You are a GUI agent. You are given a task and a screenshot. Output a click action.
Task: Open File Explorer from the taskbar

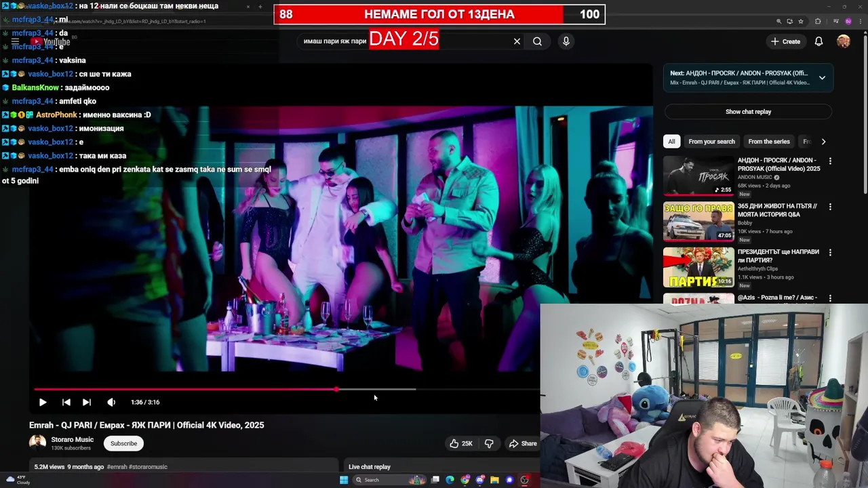(494, 480)
